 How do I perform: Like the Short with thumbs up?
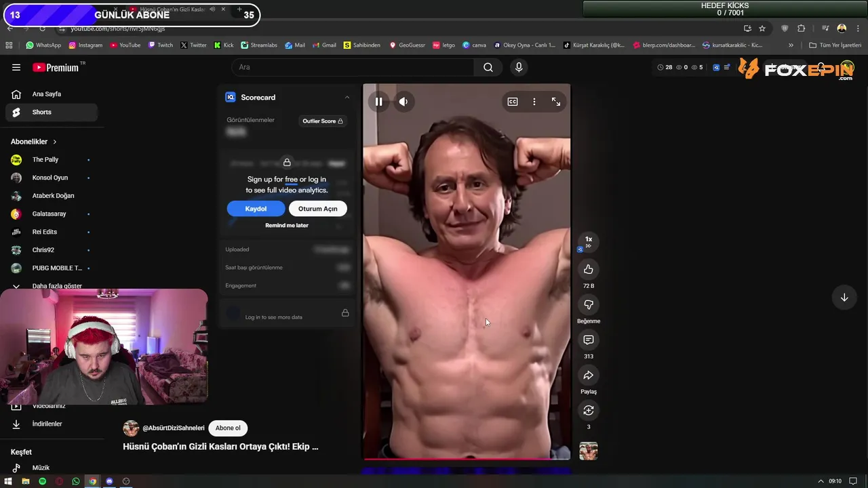[589, 269]
